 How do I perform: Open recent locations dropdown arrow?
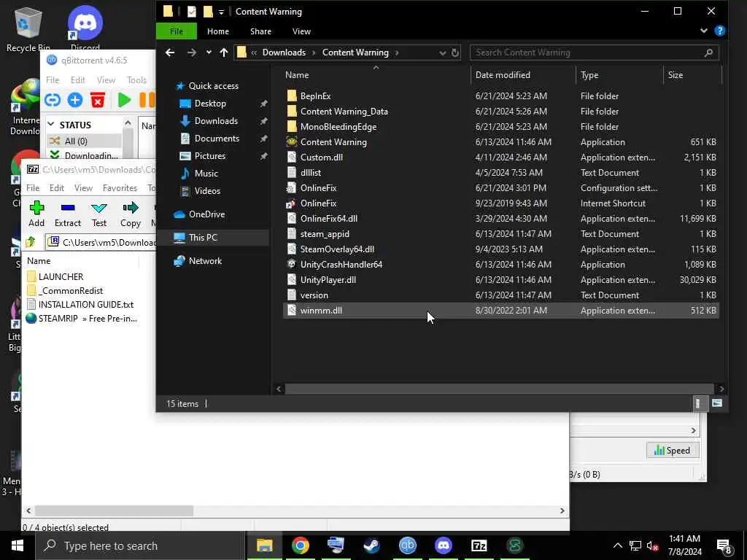click(209, 52)
